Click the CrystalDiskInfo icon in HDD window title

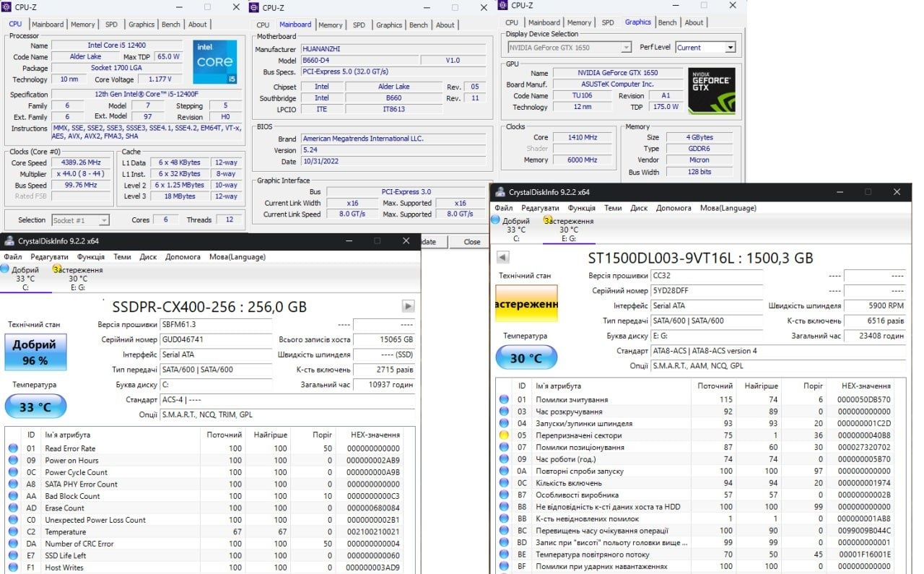coord(499,192)
